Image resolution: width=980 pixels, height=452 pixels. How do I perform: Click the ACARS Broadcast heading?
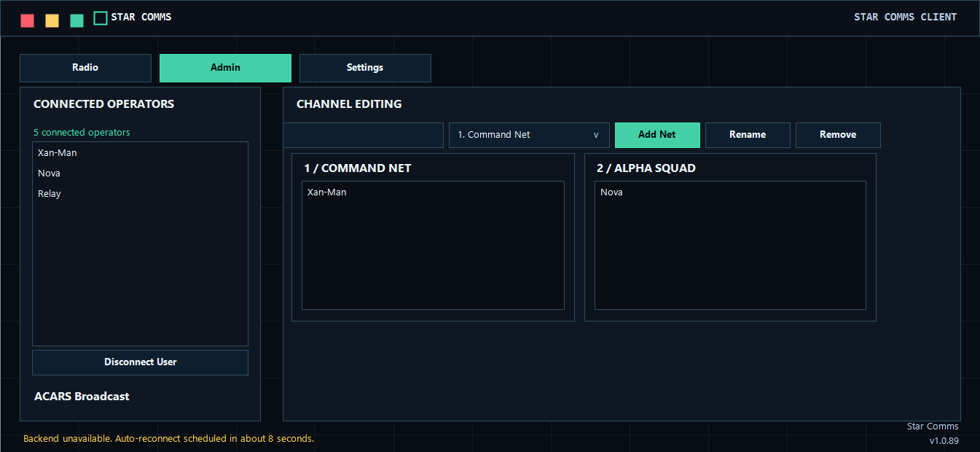pos(82,397)
